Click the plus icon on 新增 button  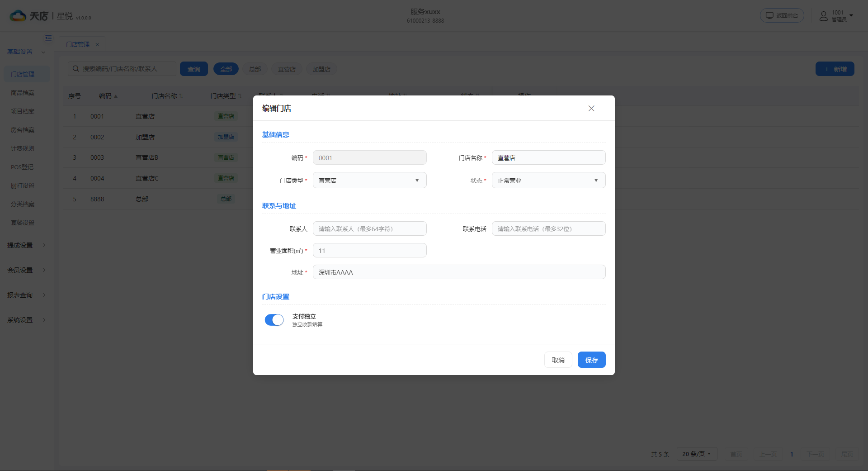[x=827, y=69]
